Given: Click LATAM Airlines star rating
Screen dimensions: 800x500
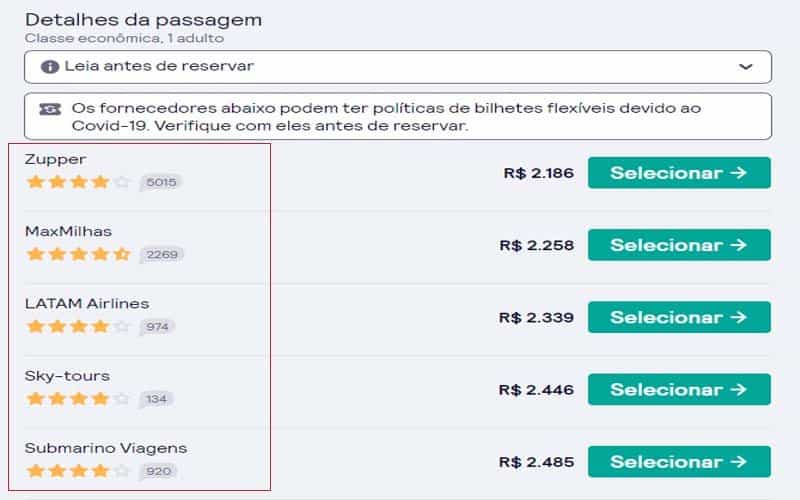Looking at the screenshot, I should click(x=78, y=326).
